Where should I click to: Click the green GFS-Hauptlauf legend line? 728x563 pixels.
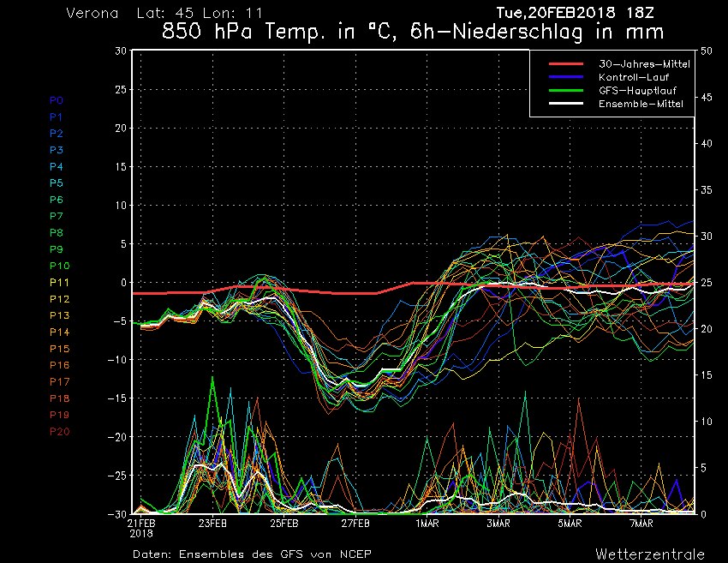(564, 90)
